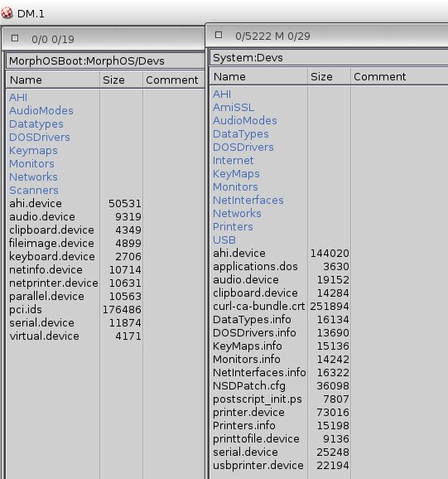Sort left pane by Name column
The height and width of the screenshot is (479, 448).
coord(52,80)
